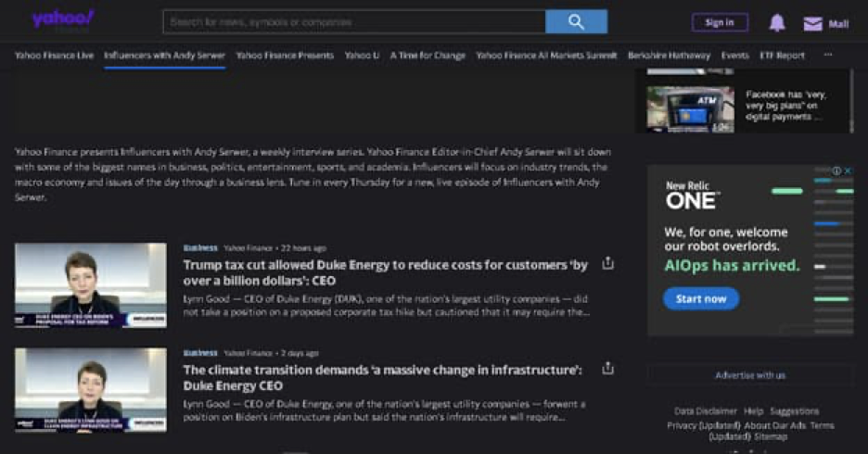Open the Privacy (Updated) link
868x454 pixels.
point(704,425)
